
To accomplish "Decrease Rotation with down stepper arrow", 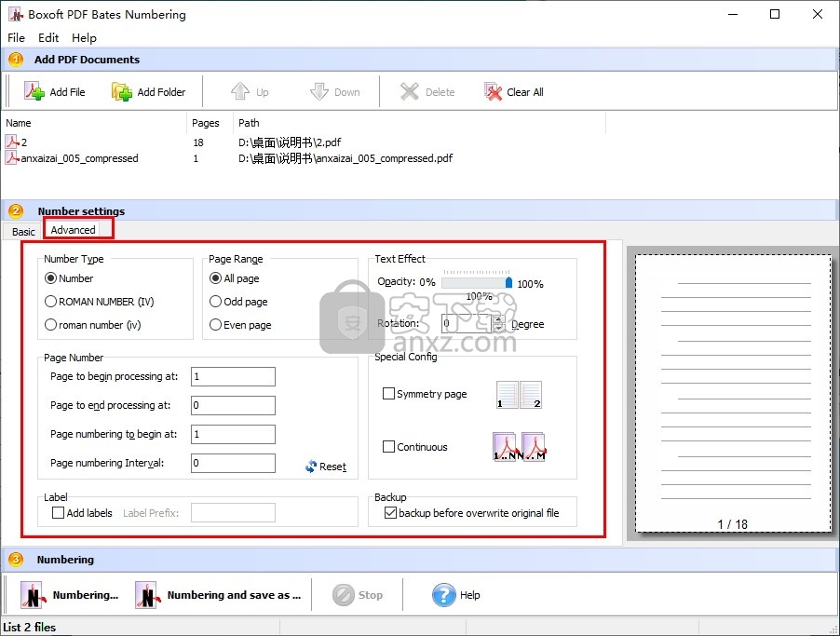I will [x=498, y=328].
